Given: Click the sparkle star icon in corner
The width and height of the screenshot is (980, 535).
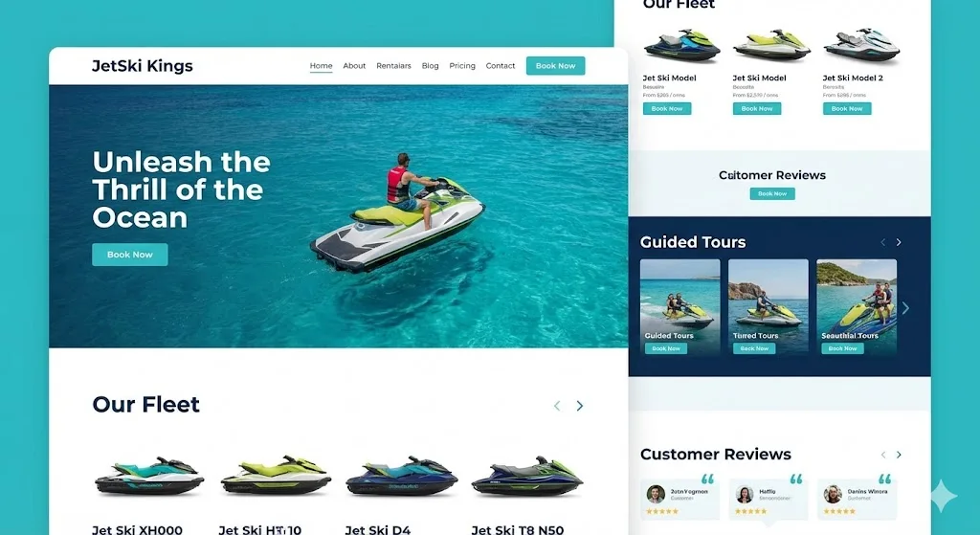Looking at the screenshot, I should [943, 497].
